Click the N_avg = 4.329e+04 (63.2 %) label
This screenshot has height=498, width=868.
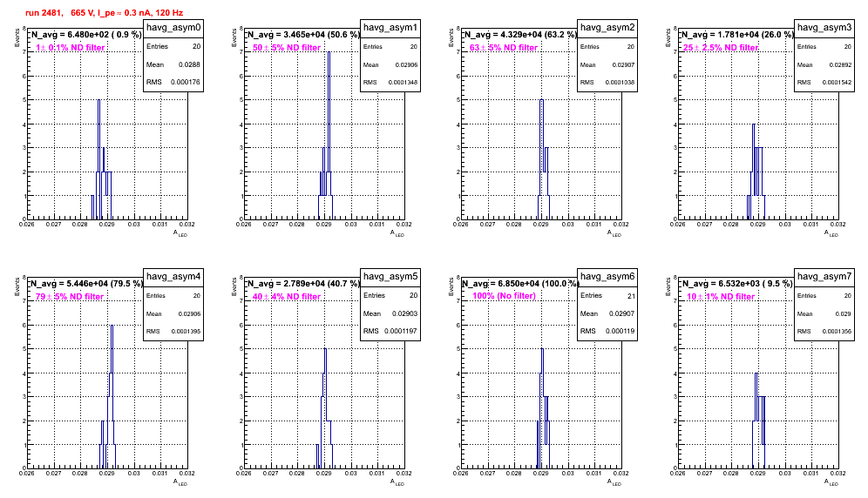520,35
